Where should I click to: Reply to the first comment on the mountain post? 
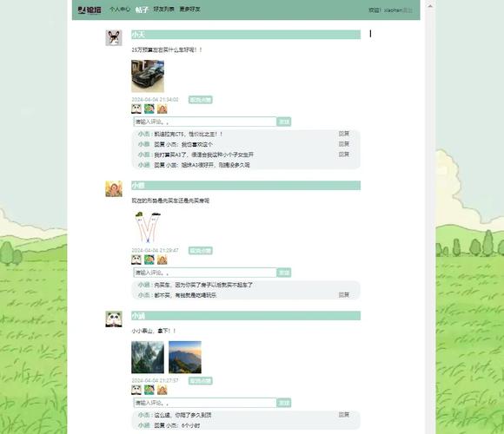tap(343, 415)
